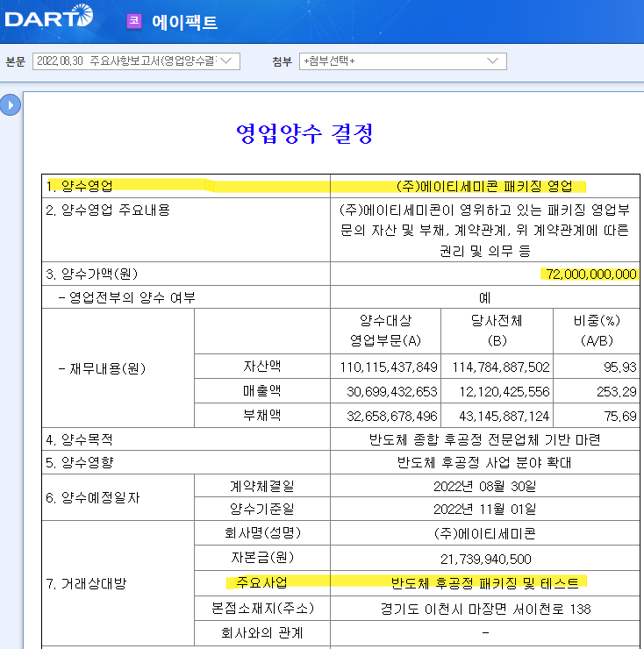Click the 양수기준일 label
This screenshot has width=644, height=649.
[x=261, y=509]
